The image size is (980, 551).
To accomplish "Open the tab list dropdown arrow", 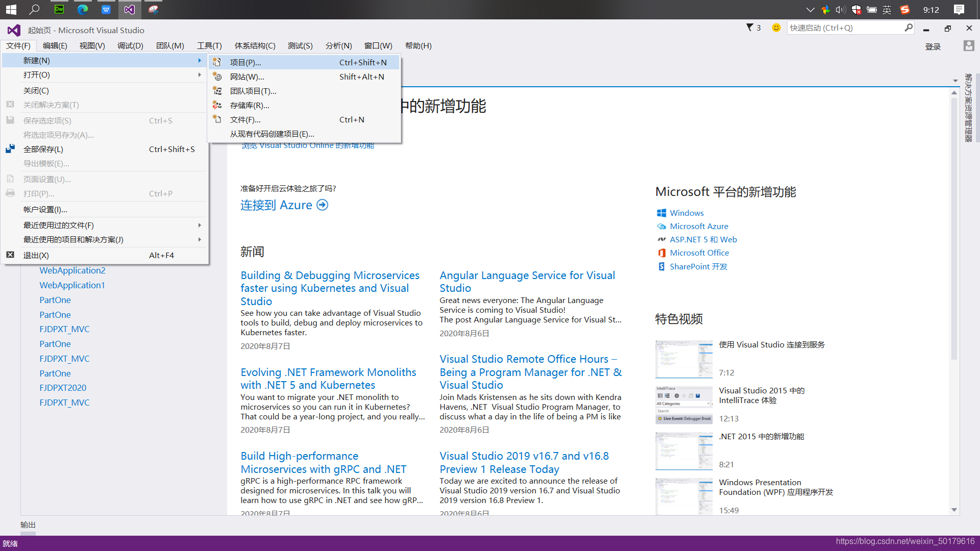I will (x=955, y=81).
